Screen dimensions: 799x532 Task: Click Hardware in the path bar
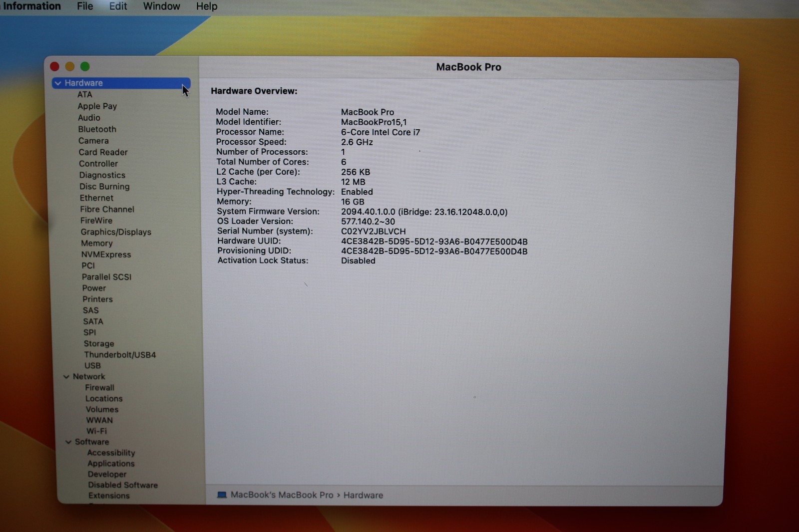tap(363, 496)
